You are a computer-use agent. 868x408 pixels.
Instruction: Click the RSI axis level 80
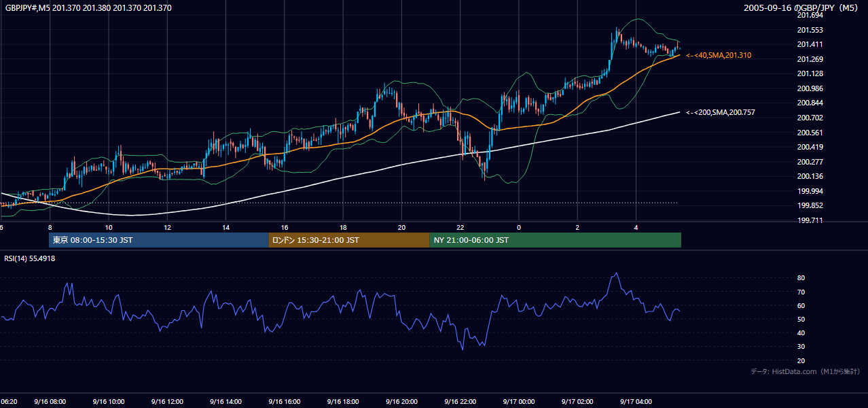[801, 278]
